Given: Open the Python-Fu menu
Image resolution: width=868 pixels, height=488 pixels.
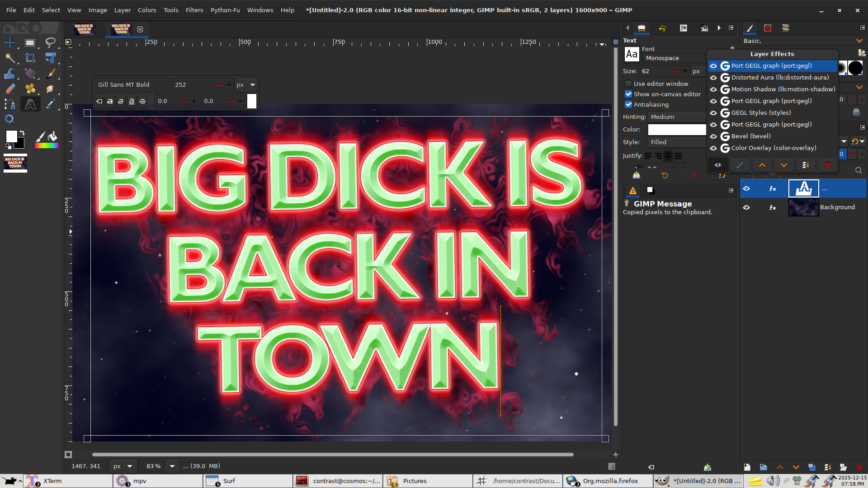Looking at the screenshot, I should click(x=225, y=10).
